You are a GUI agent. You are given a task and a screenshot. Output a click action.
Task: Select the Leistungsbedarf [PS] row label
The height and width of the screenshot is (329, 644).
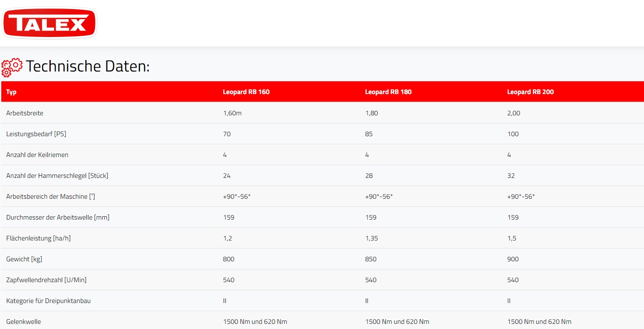(36, 134)
